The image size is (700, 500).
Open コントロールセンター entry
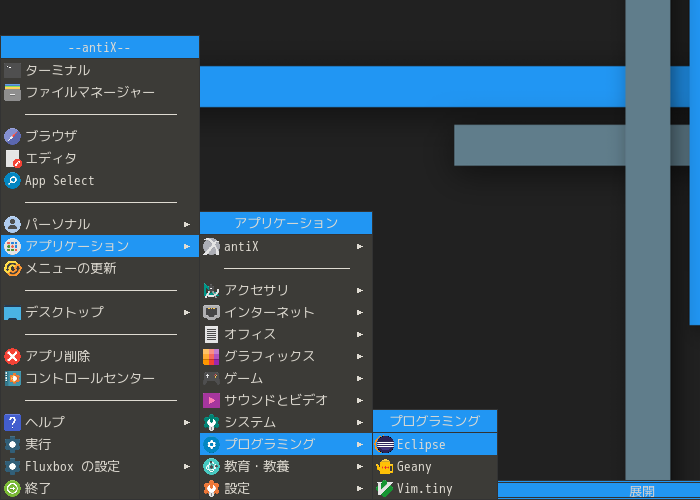click(100, 379)
